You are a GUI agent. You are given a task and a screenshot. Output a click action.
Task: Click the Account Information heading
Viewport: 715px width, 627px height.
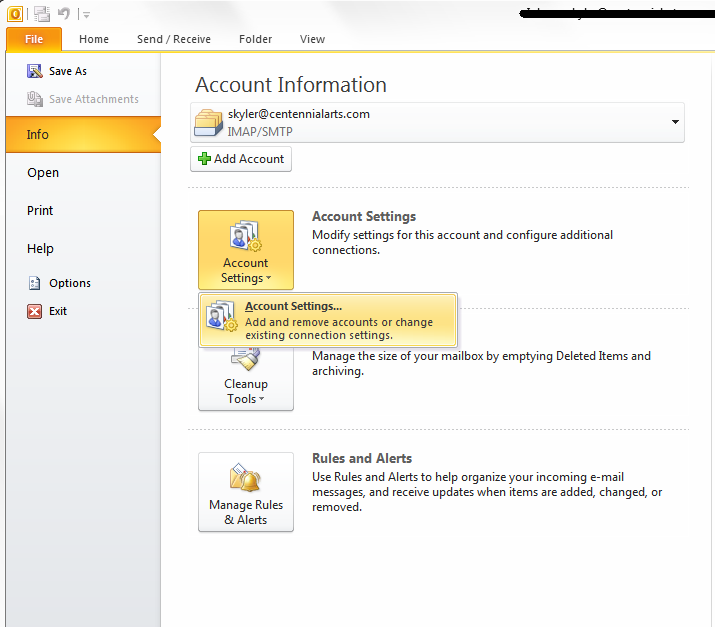(x=291, y=85)
